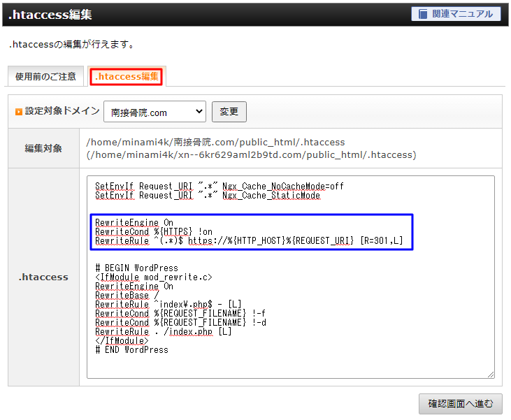
Task: Click the /home/minami4k/南接骨院.com path text
Action: (215, 143)
